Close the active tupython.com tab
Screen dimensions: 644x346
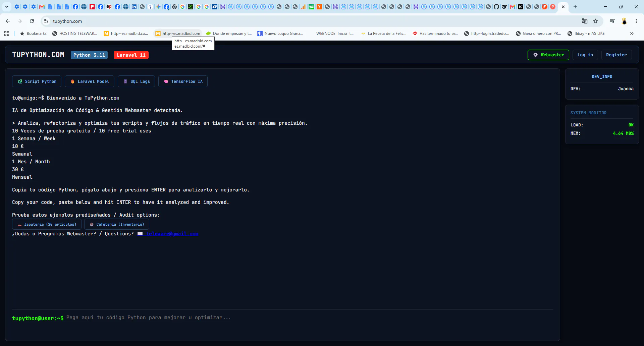pyautogui.click(x=563, y=7)
